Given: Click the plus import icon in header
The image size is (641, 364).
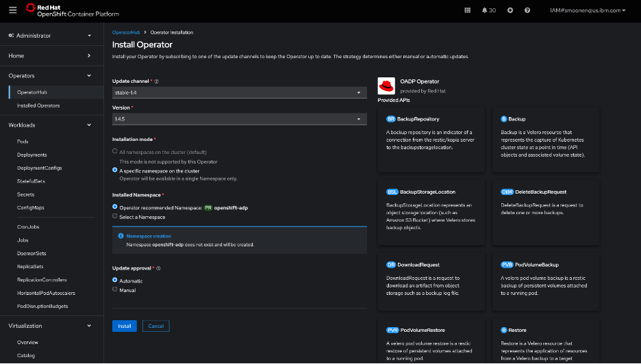Looking at the screenshot, I should (510, 10).
